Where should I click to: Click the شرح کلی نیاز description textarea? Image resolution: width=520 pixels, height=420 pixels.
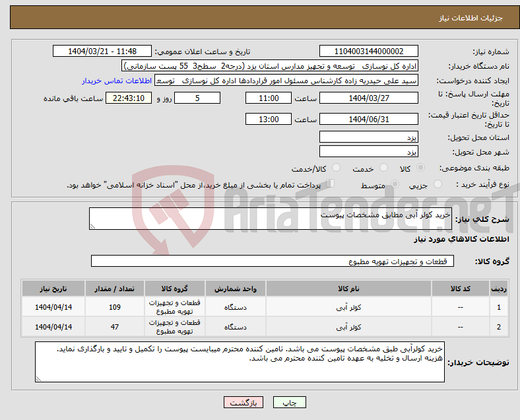point(271,219)
